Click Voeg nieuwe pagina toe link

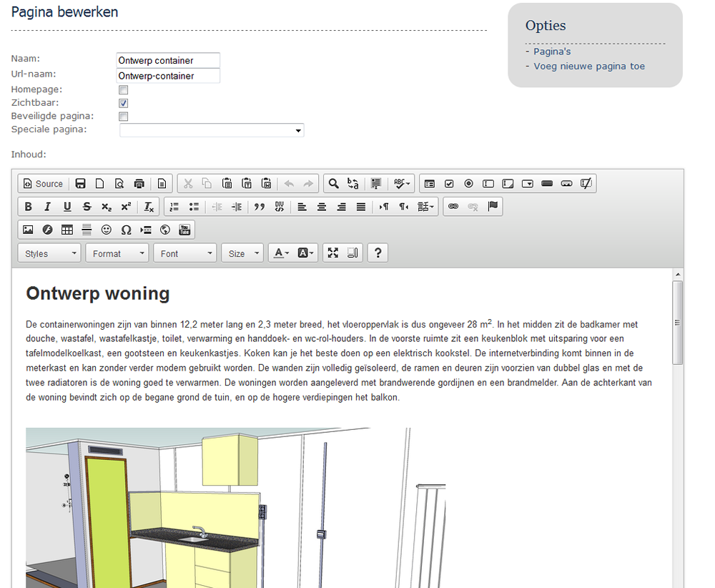[x=589, y=67]
